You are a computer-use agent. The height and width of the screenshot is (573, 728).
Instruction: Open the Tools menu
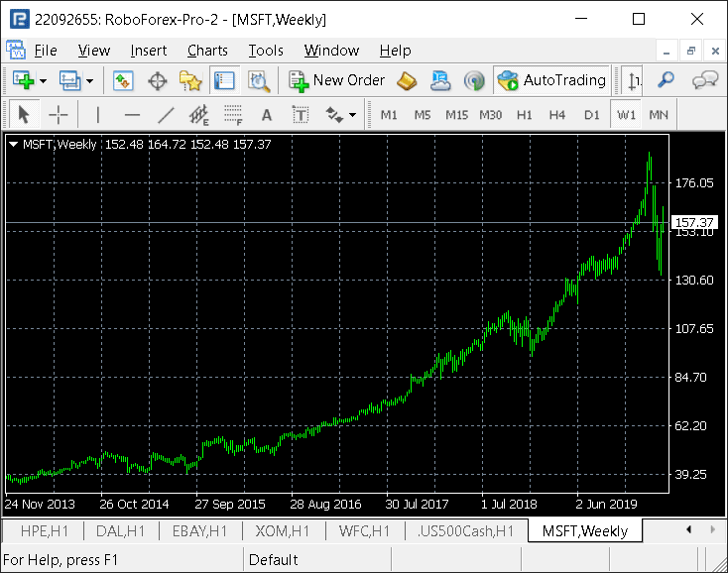[266, 51]
